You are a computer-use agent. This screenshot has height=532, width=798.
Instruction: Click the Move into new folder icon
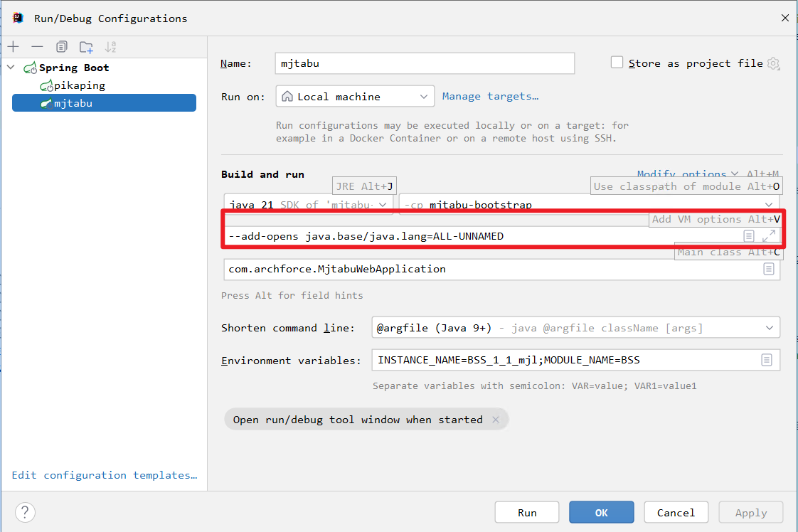click(x=86, y=47)
